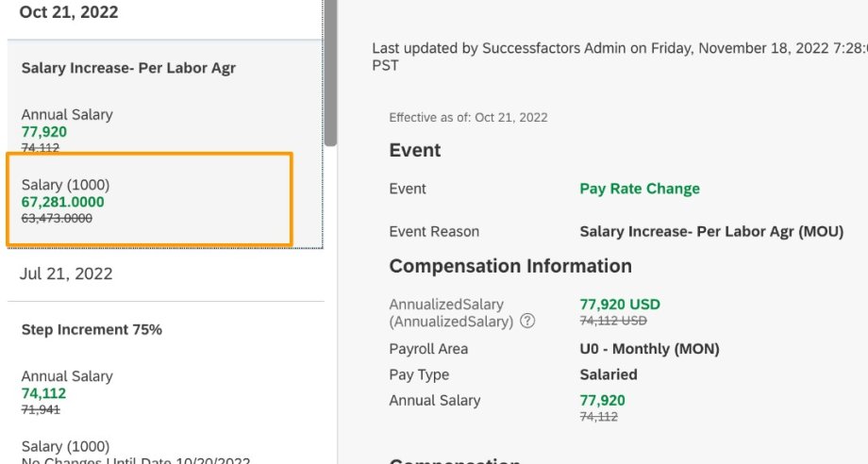Screen dimensions: 868x464
Task: Open the Step Increment 75% history record
Action: [x=92, y=330]
